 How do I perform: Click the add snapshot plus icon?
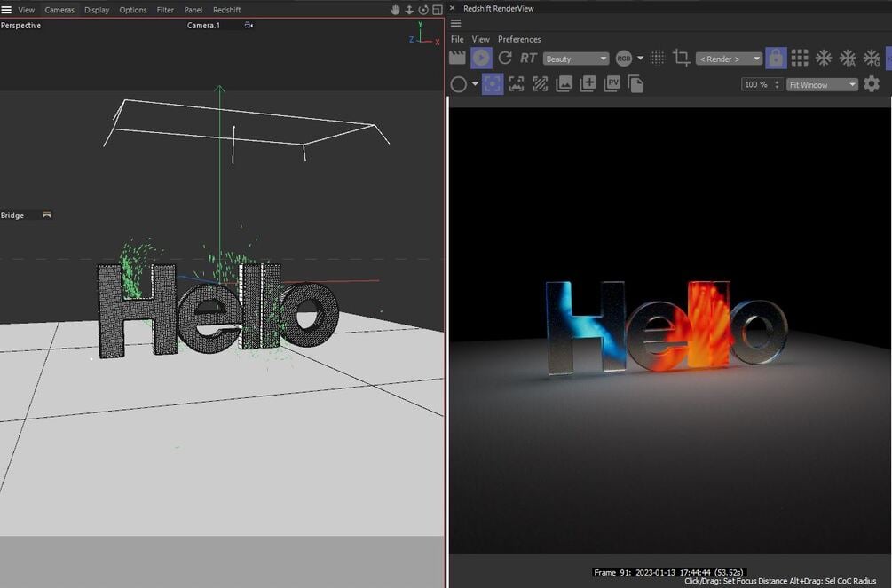click(x=588, y=84)
